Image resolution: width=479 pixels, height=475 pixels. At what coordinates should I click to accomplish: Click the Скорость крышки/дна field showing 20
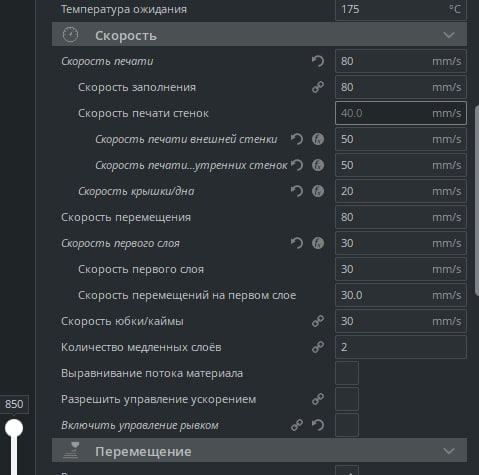(401, 191)
